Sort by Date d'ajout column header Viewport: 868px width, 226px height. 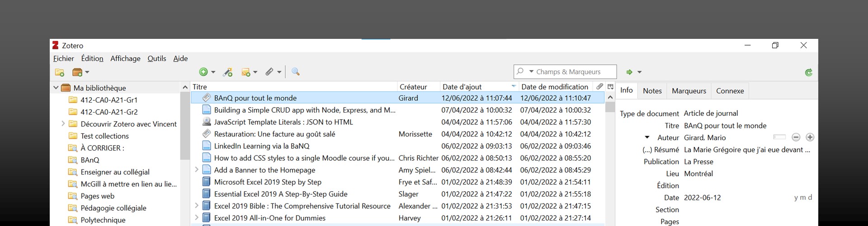pos(479,87)
